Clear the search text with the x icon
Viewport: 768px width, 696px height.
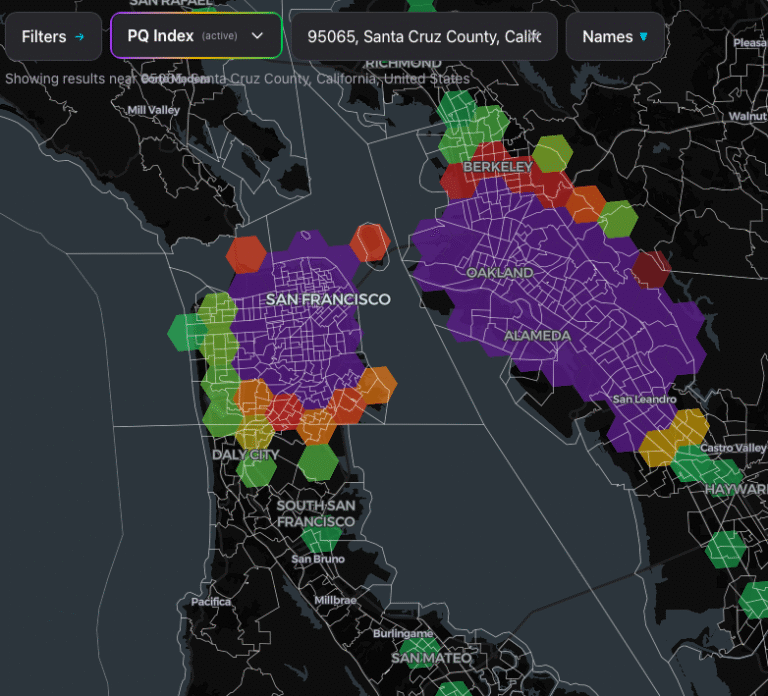coord(535,36)
